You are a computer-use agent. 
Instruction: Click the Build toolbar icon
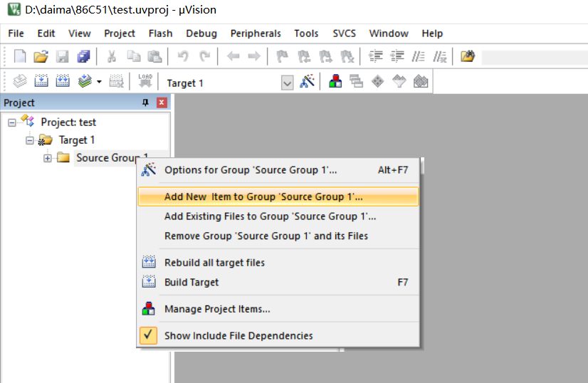41,81
